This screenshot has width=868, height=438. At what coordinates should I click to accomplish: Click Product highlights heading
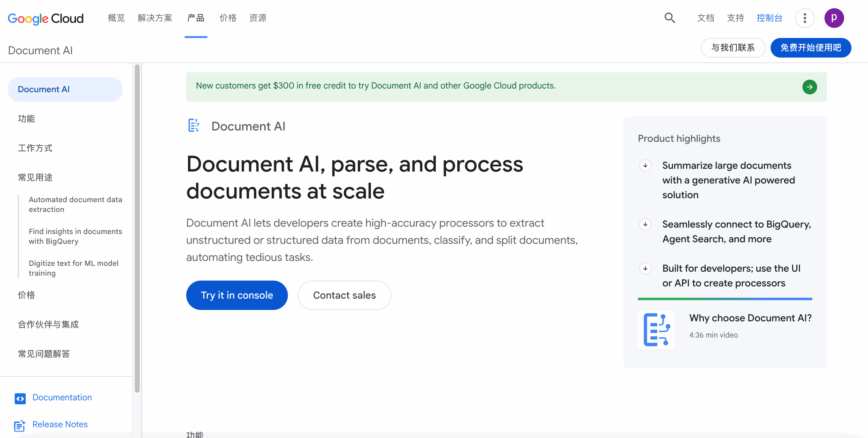pos(679,138)
